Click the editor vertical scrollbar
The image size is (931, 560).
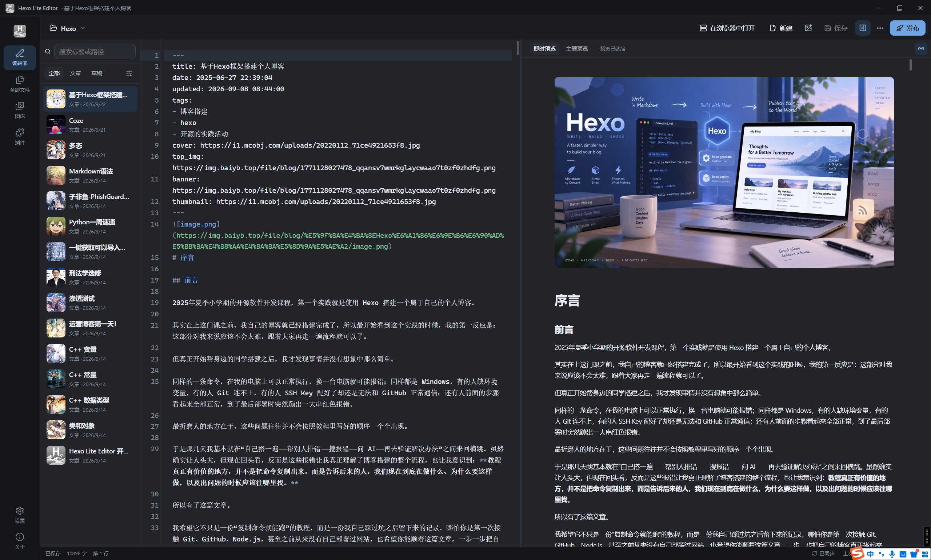(x=518, y=48)
